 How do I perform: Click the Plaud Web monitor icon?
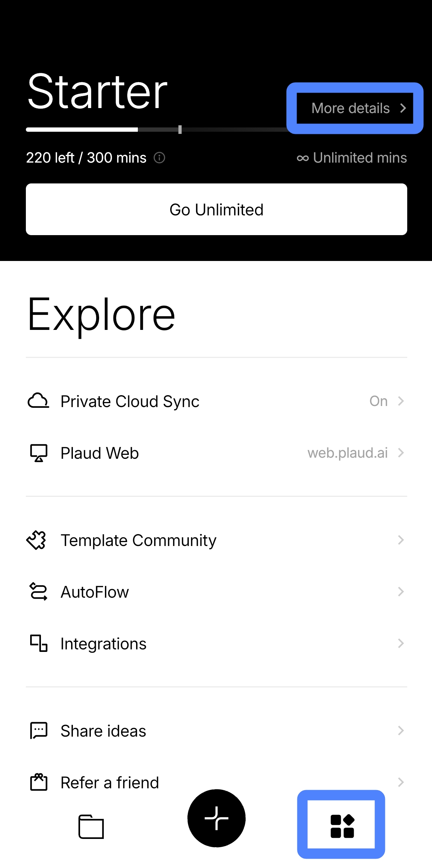[38, 453]
